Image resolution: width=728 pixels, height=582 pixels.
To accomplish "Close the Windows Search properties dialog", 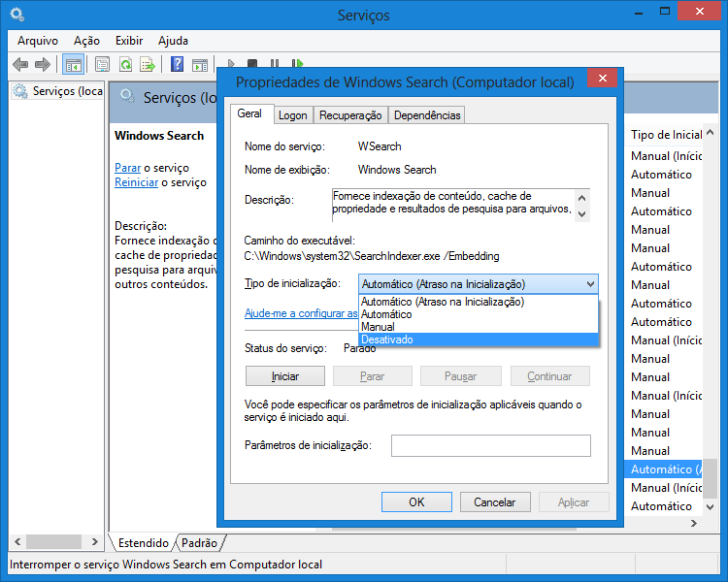I will (x=602, y=78).
